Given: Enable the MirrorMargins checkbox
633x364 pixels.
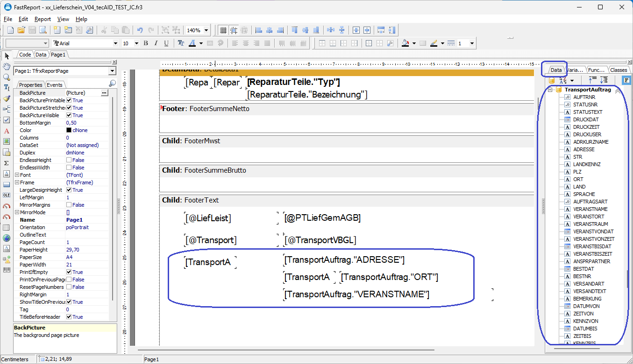Looking at the screenshot, I should (x=69, y=205).
